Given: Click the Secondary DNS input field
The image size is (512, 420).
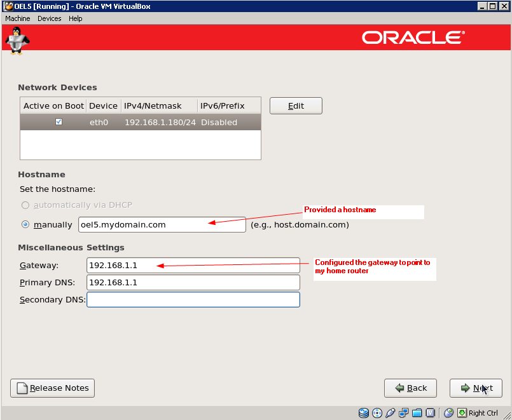Looking at the screenshot, I should click(x=193, y=299).
